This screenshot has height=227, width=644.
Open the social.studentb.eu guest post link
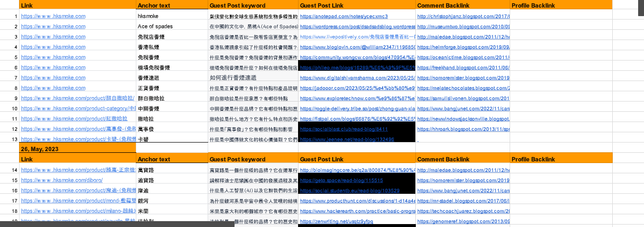[350, 190]
